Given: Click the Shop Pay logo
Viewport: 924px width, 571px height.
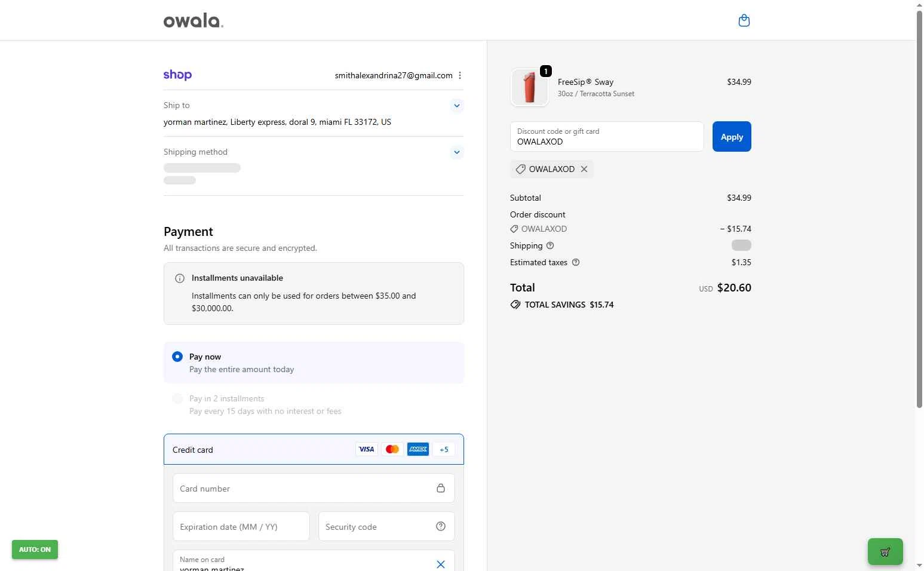Looking at the screenshot, I should (x=177, y=75).
